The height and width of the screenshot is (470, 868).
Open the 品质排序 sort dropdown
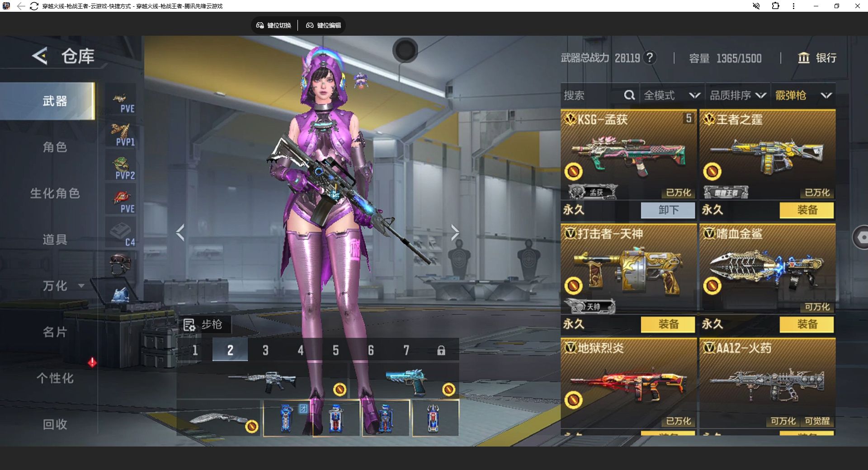coord(738,95)
